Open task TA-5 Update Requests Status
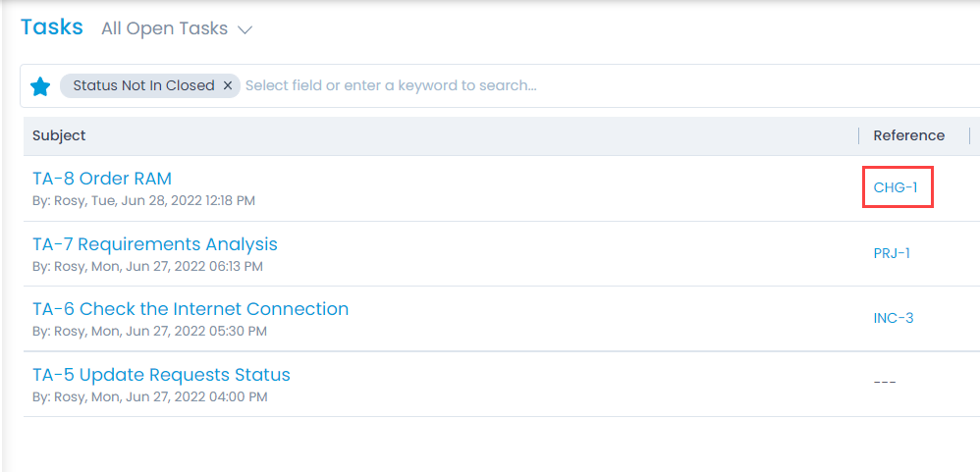980x472 pixels. pos(161,375)
